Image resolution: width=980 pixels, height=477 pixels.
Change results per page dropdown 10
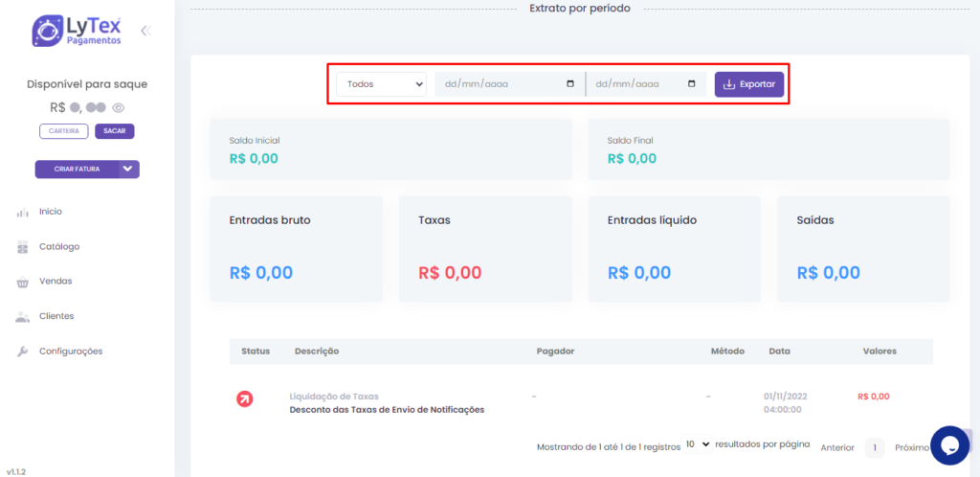point(697,443)
